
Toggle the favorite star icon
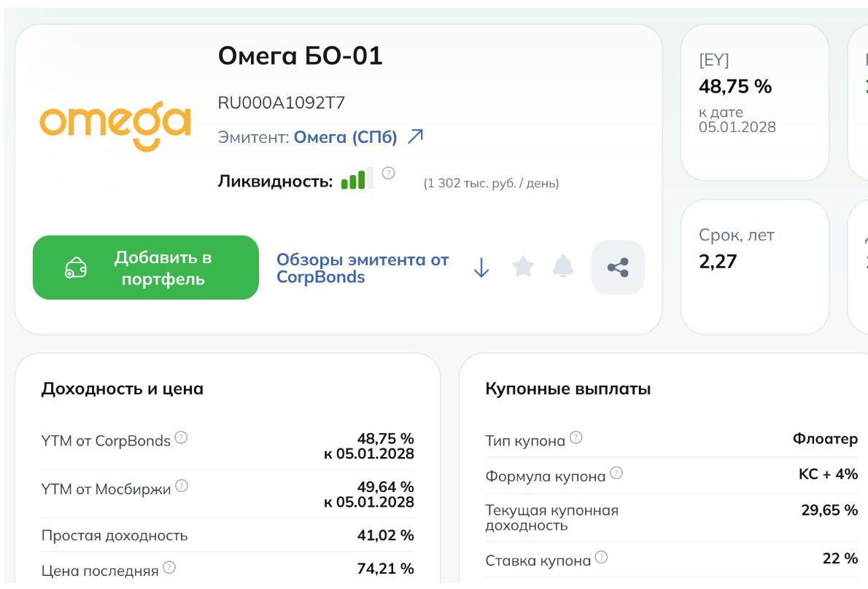click(522, 268)
